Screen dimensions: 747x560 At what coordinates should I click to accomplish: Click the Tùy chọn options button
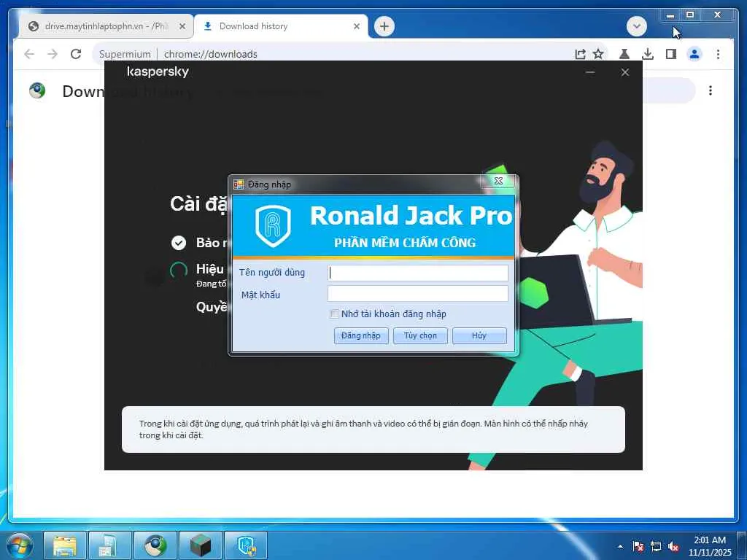420,335
